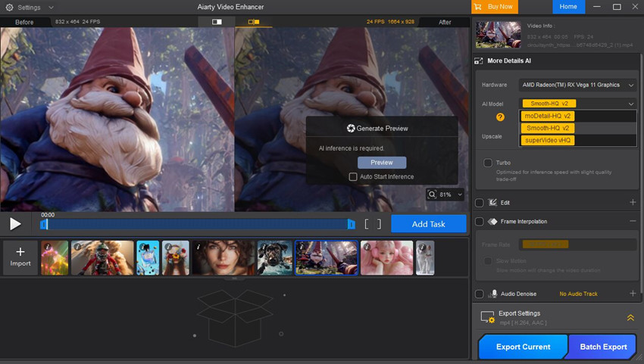Viewport: 644px width, 364px height.
Task: Click the Export Settings monitor gear icon
Action: pyautogui.click(x=487, y=317)
